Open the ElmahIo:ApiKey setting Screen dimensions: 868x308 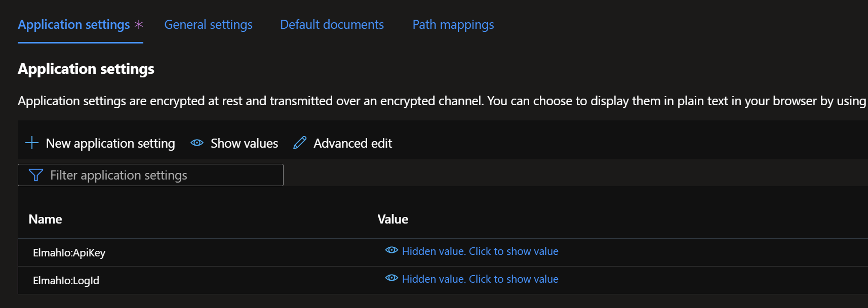click(69, 253)
